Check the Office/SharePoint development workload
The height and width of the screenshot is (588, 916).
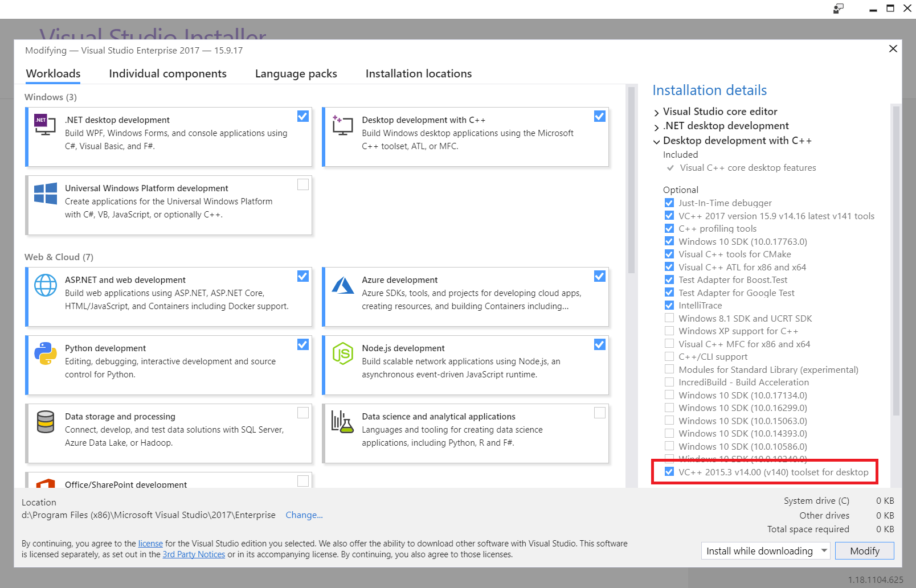point(303,481)
